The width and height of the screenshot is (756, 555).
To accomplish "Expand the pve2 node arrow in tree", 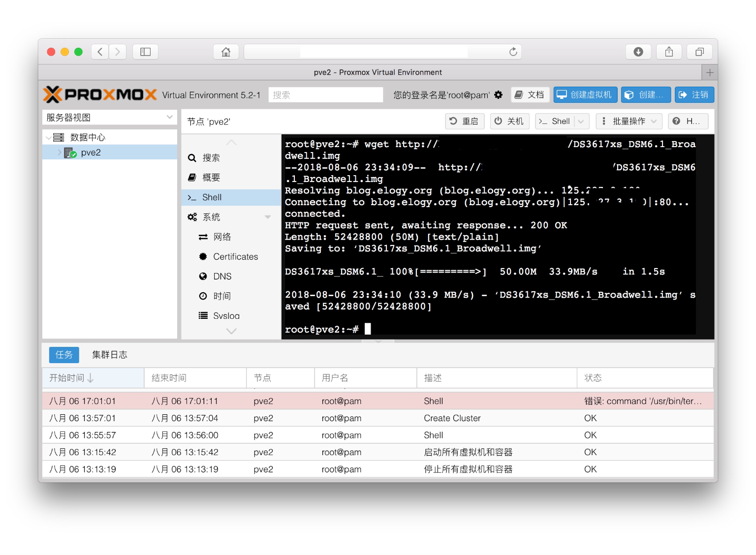I will 60,153.
